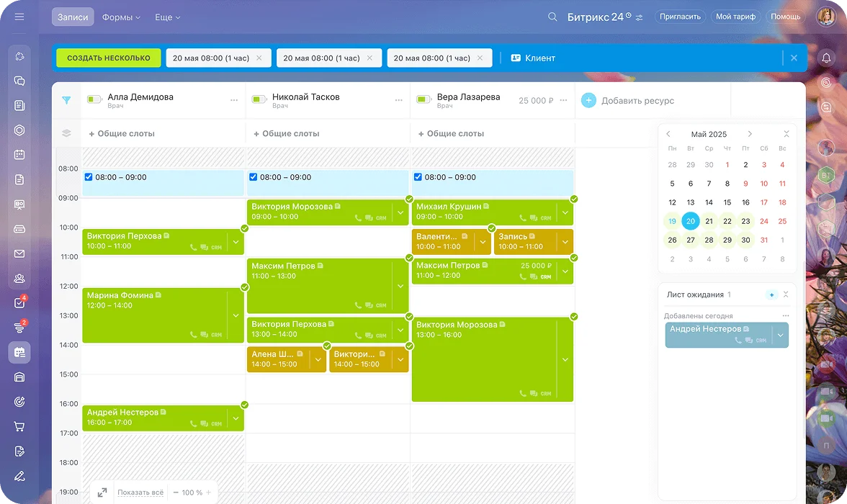The width and height of the screenshot is (847, 504).
Task: Open the shopping cart icon in sidebar
Action: point(19,426)
